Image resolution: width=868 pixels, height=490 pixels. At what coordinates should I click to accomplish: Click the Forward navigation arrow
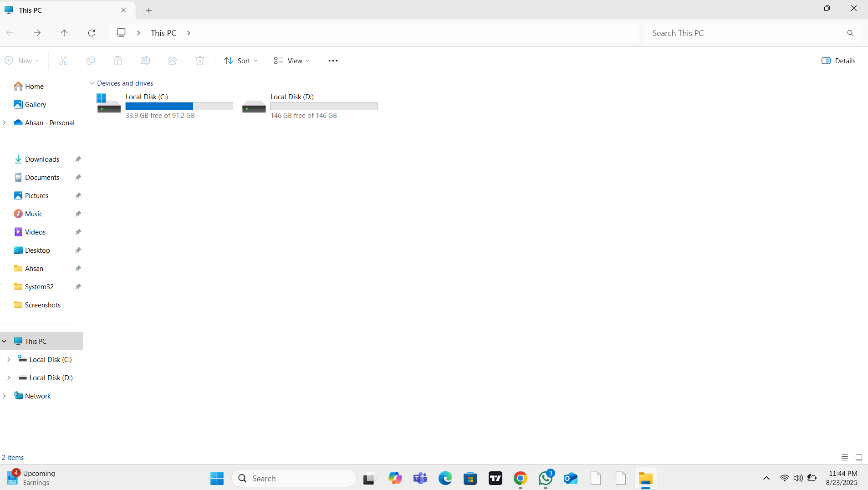[37, 33]
